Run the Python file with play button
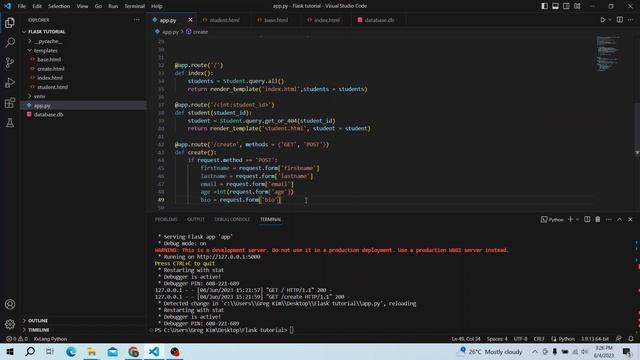 coord(602,20)
